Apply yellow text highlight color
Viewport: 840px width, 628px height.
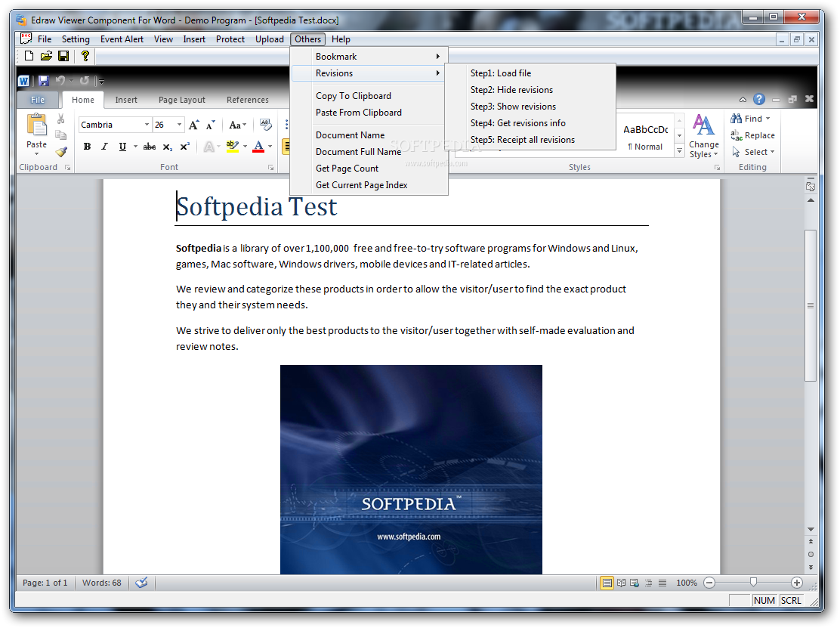click(233, 147)
